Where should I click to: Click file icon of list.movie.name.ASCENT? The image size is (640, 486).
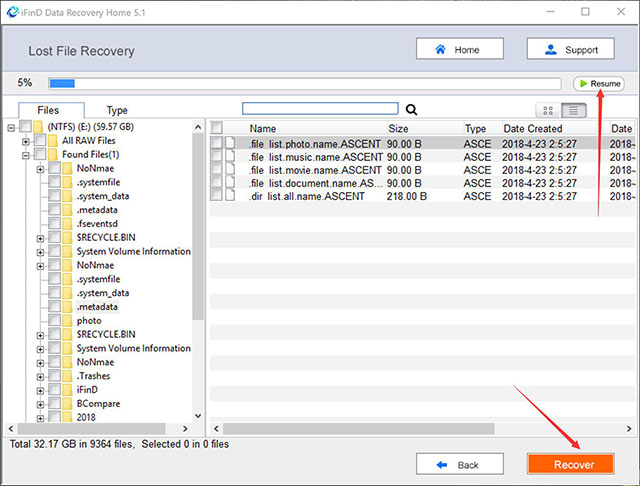pyautogui.click(x=231, y=169)
